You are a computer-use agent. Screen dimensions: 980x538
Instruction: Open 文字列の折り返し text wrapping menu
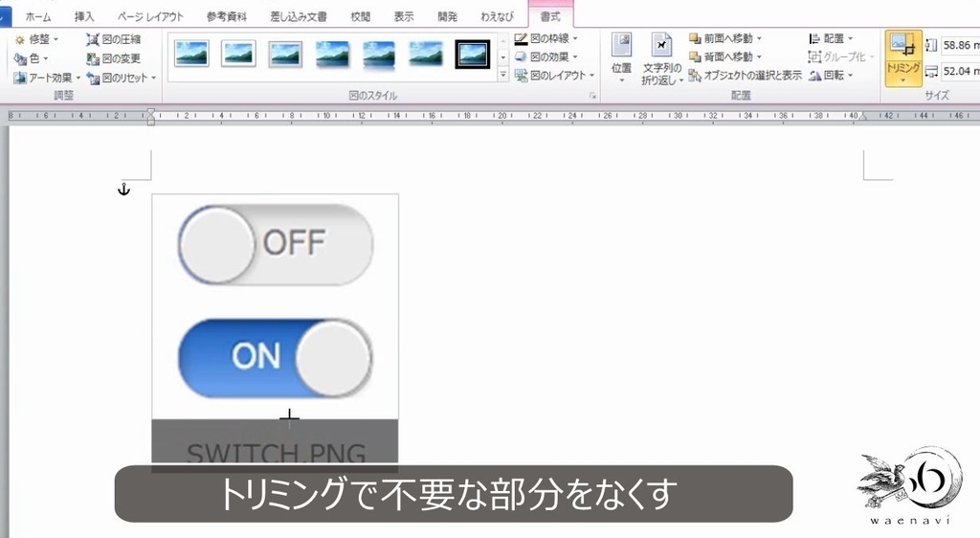(x=662, y=58)
